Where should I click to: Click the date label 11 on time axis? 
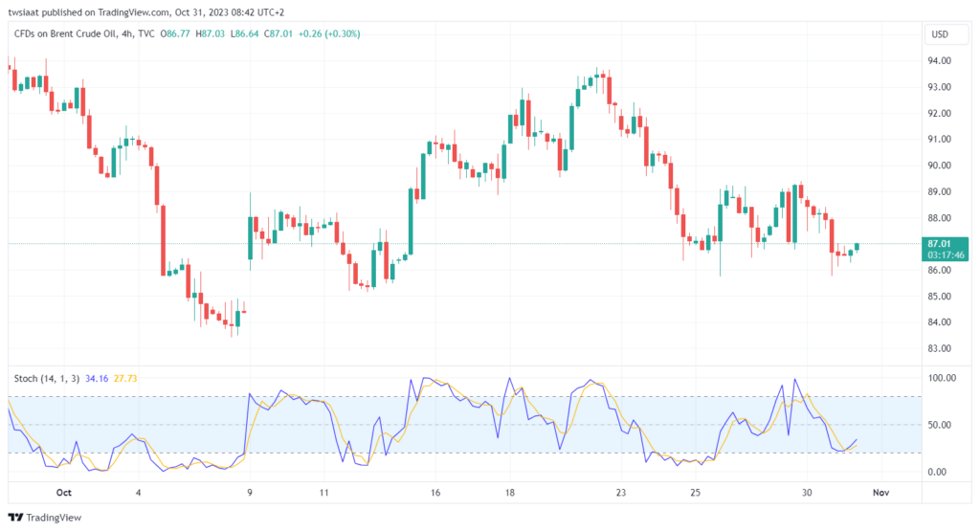click(x=323, y=493)
